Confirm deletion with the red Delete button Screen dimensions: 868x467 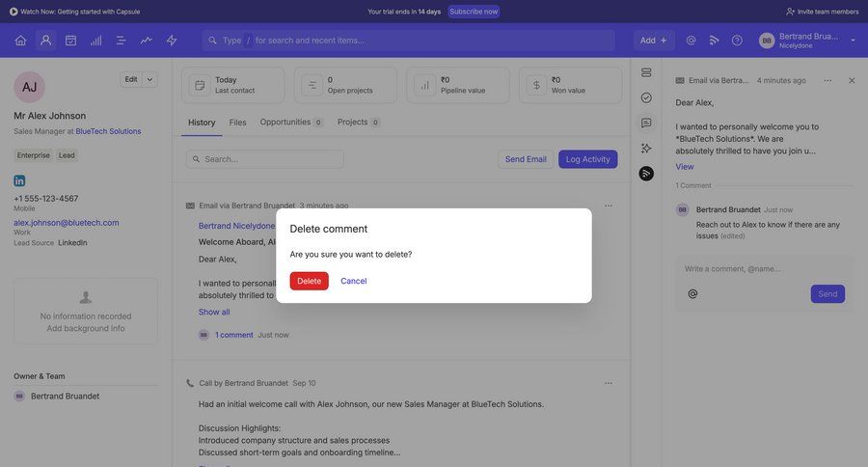click(309, 281)
